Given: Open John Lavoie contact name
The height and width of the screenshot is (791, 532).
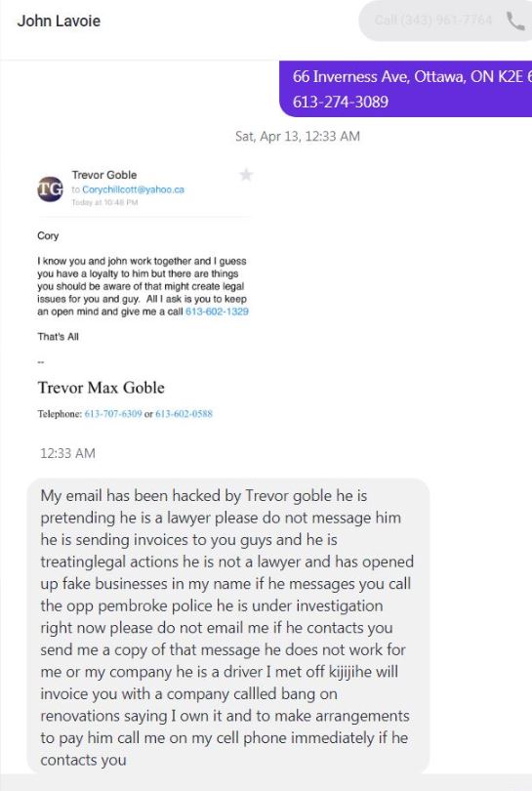Looking at the screenshot, I should [59, 21].
